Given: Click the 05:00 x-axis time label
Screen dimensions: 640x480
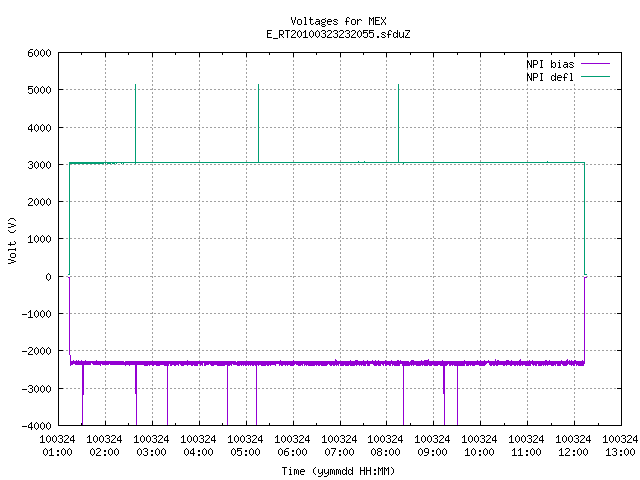Looking at the screenshot, I should click(245, 452).
